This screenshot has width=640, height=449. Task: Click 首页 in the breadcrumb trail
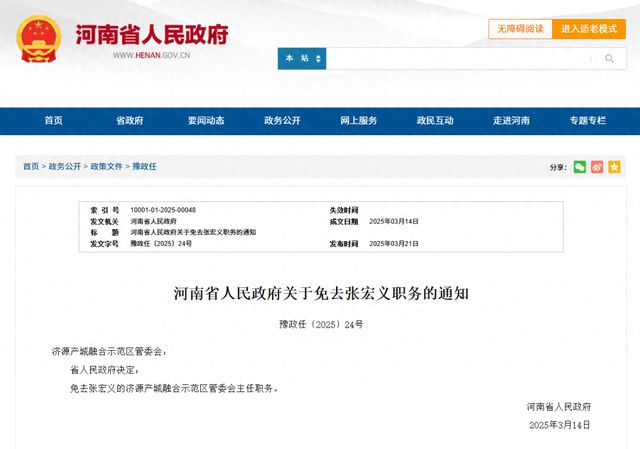coord(31,167)
